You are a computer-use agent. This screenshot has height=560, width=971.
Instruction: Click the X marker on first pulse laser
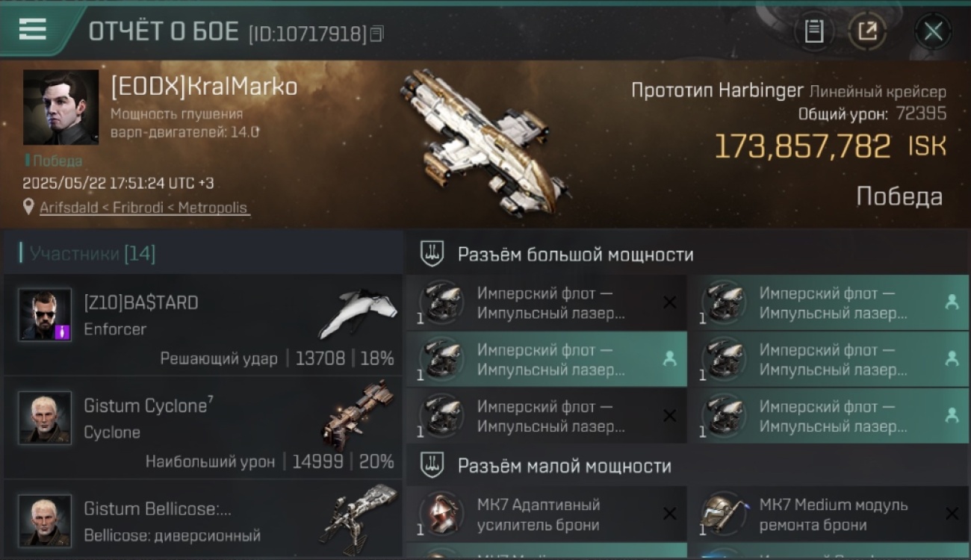point(669,302)
